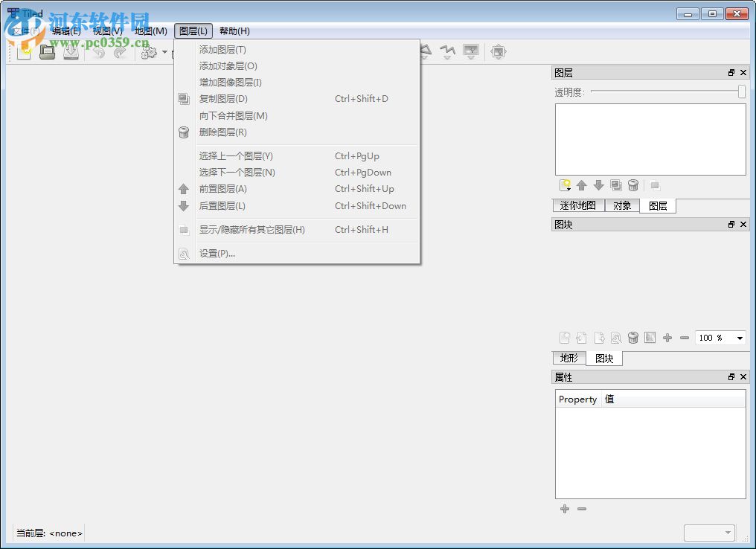Click the lower layer down arrow icon
This screenshot has width=756, height=549.
point(598,184)
